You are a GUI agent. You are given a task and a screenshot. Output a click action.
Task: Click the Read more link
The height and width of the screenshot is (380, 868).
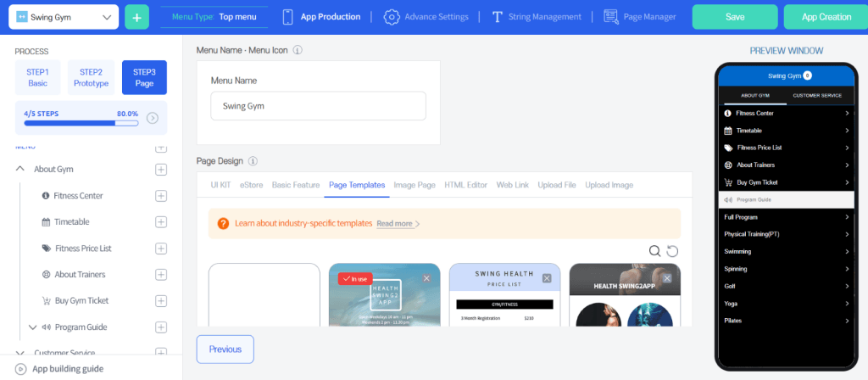(x=398, y=224)
